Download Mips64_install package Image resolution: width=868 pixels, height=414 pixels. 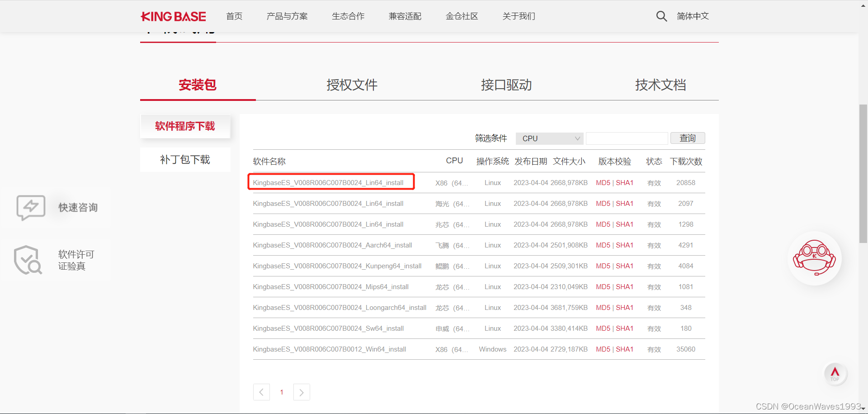330,287
